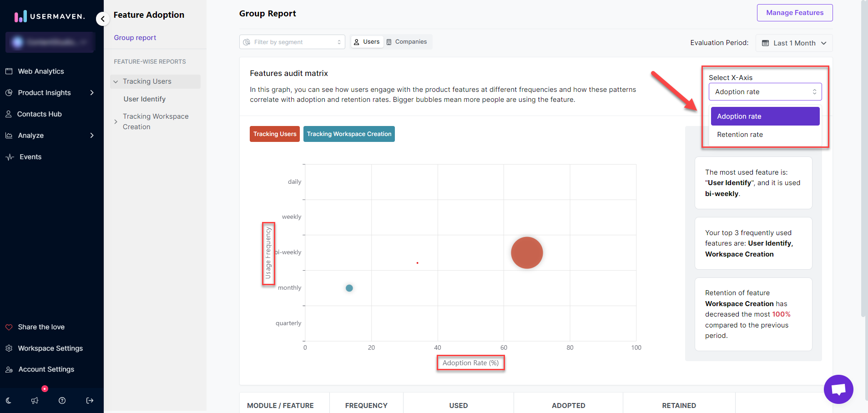The image size is (868, 413).
Task: Click the logout icon in sidebar
Action: pos(90,400)
